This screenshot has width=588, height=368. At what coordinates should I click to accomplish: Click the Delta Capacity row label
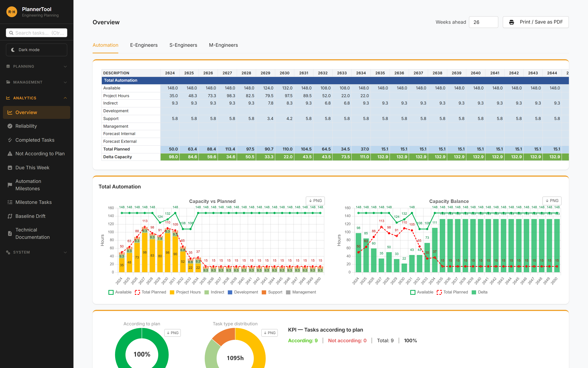pyautogui.click(x=118, y=157)
